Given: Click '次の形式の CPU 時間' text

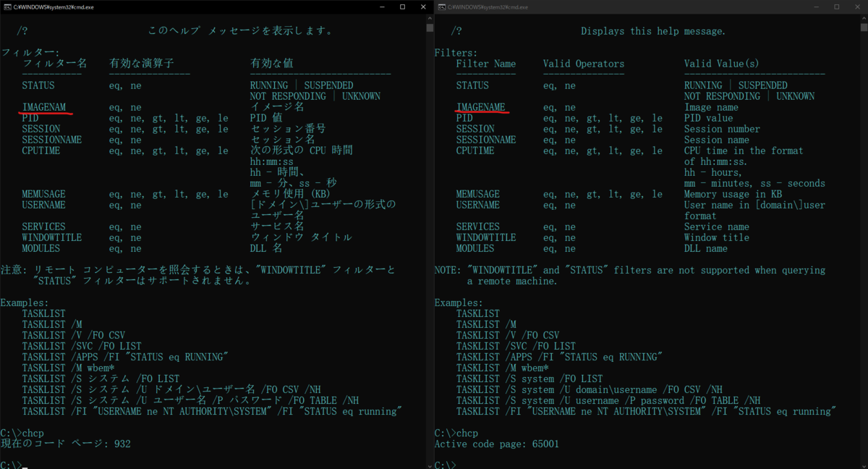Looking at the screenshot, I should (302, 151).
